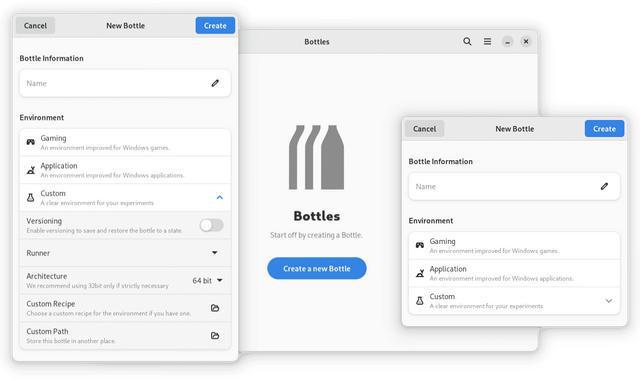Click the Name field in left dialog
640x381 pixels.
click(x=125, y=83)
